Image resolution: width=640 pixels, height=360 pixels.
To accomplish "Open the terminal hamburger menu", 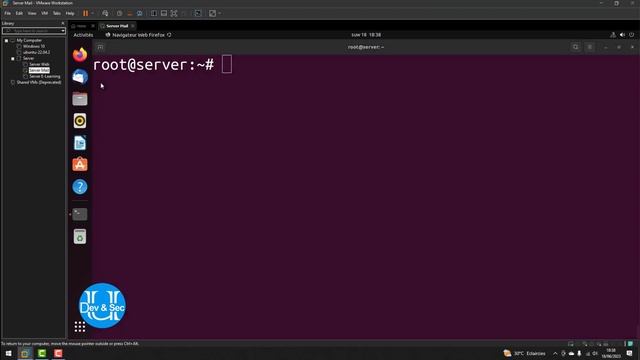I will (590, 47).
